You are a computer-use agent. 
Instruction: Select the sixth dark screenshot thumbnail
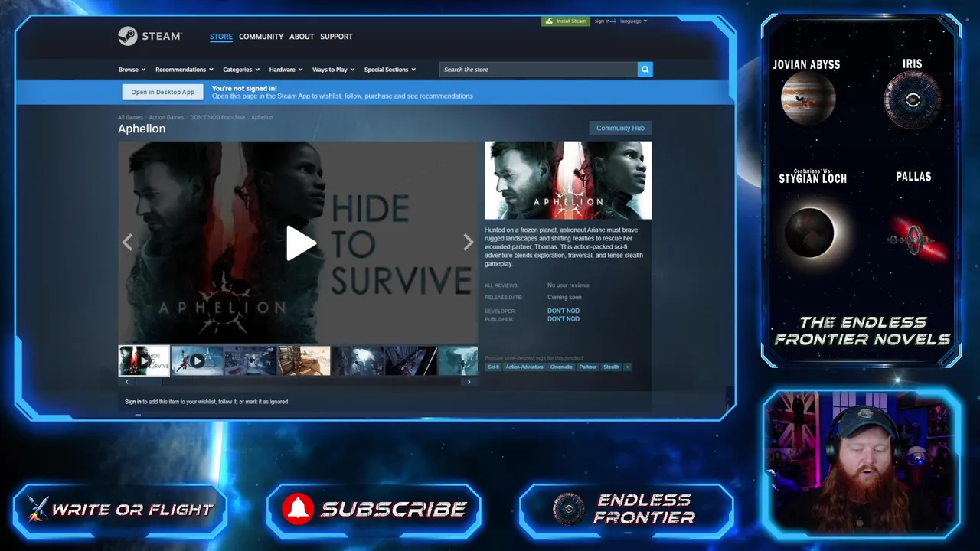point(411,360)
